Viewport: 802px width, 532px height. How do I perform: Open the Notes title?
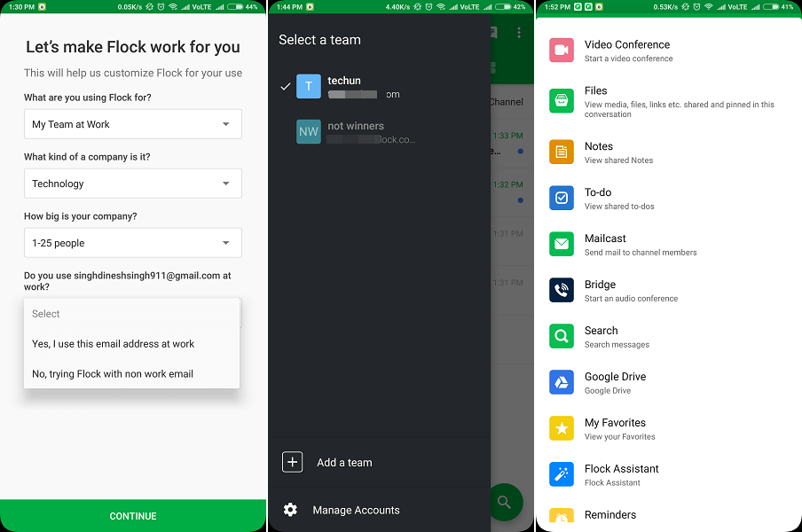[599, 146]
